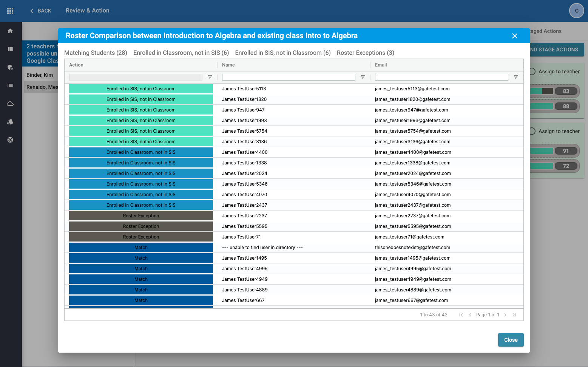
Task: Jump to last page of roster table
Action: (x=514, y=315)
